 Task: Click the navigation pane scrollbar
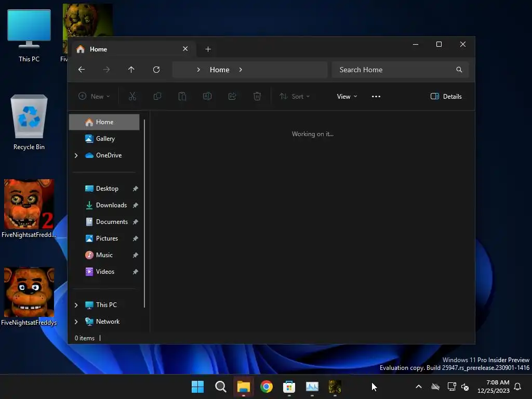(x=144, y=214)
